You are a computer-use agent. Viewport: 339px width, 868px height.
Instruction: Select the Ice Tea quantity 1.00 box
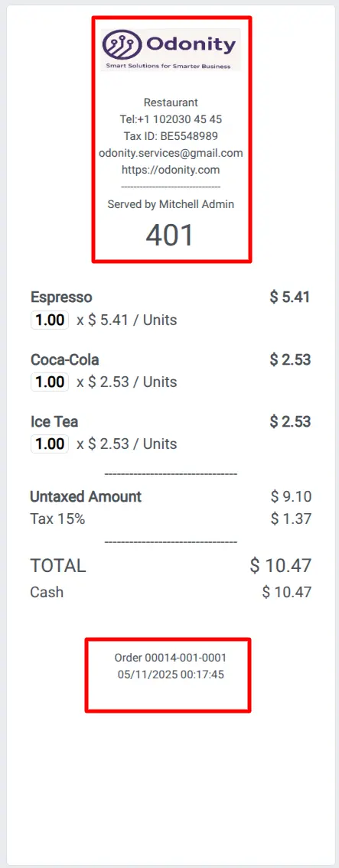(x=50, y=444)
